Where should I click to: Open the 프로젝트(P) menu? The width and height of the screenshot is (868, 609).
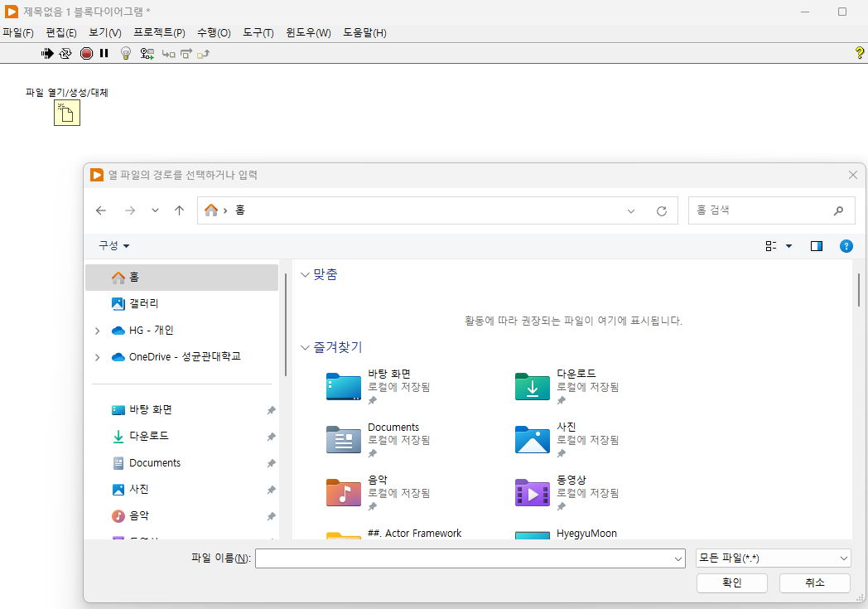159,32
